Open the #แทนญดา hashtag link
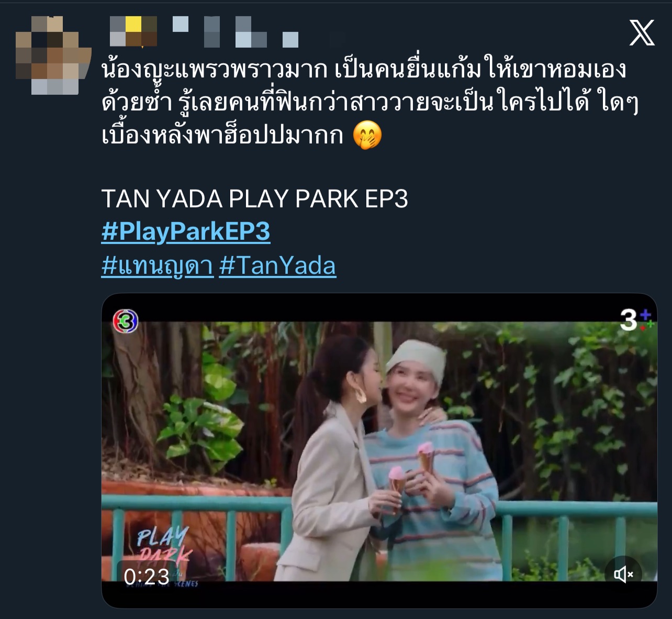Image resolution: width=672 pixels, height=619 pixels. (x=158, y=266)
